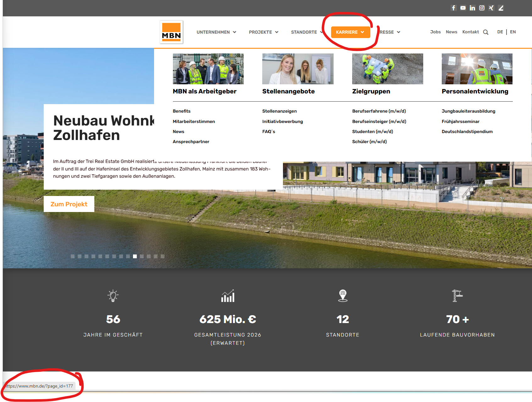Open the Facebook social icon
Screen dimensions: 532x402
point(453,8)
